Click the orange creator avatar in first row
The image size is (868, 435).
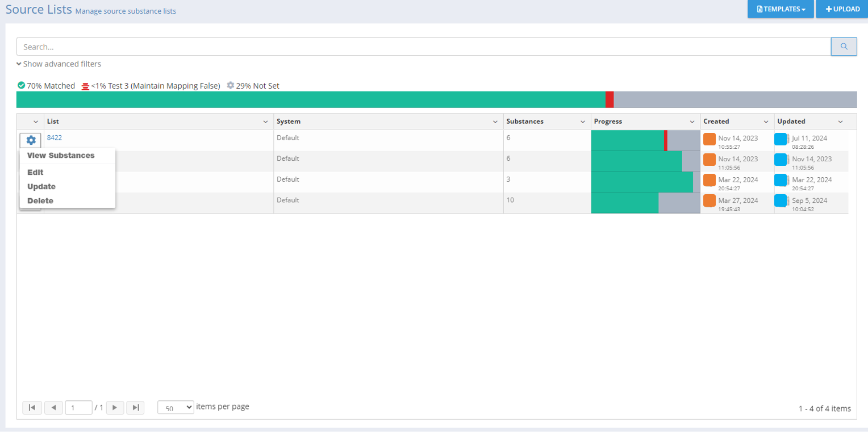[710, 139]
